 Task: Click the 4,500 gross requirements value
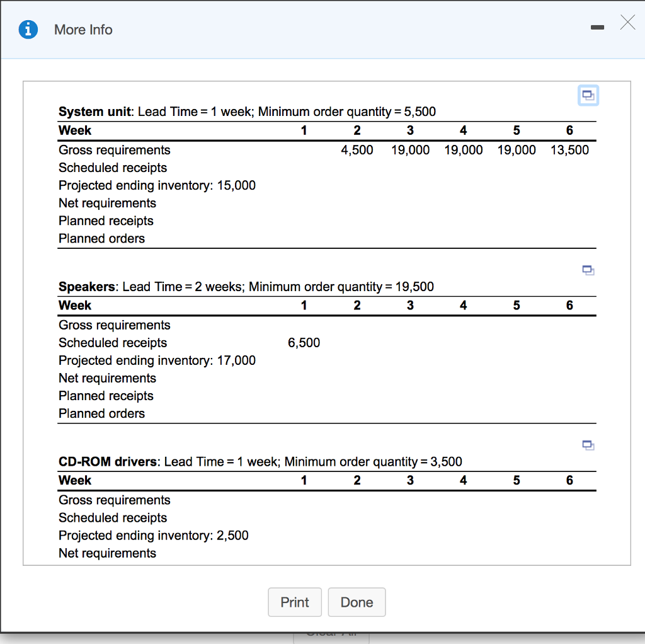pyautogui.click(x=357, y=150)
